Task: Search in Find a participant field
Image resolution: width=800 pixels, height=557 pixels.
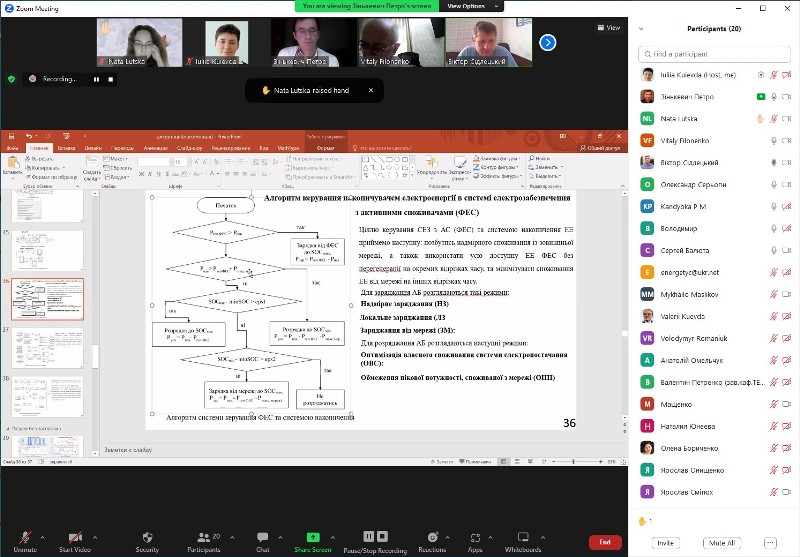Action: [714, 54]
